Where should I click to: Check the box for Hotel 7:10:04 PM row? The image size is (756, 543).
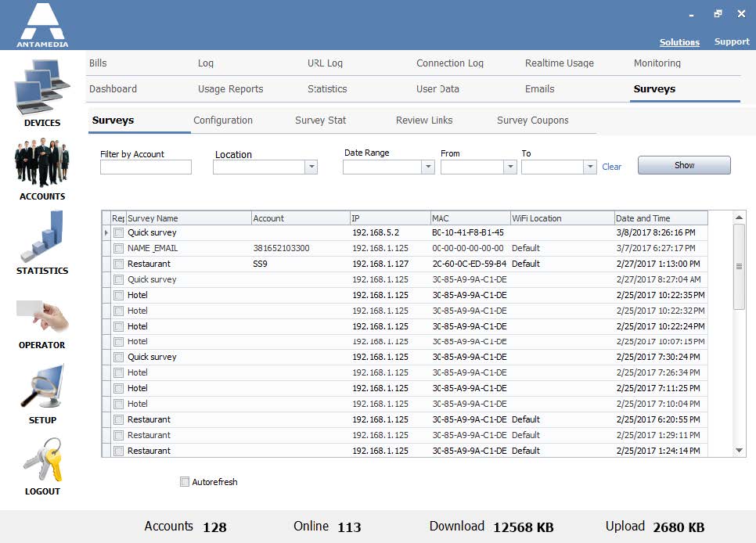pos(119,404)
